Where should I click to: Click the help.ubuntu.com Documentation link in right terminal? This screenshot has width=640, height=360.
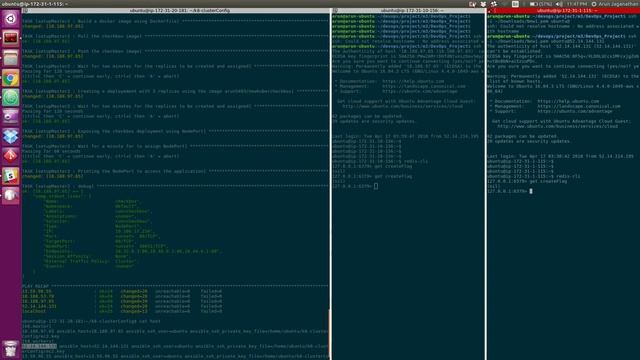tap(568, 101)
